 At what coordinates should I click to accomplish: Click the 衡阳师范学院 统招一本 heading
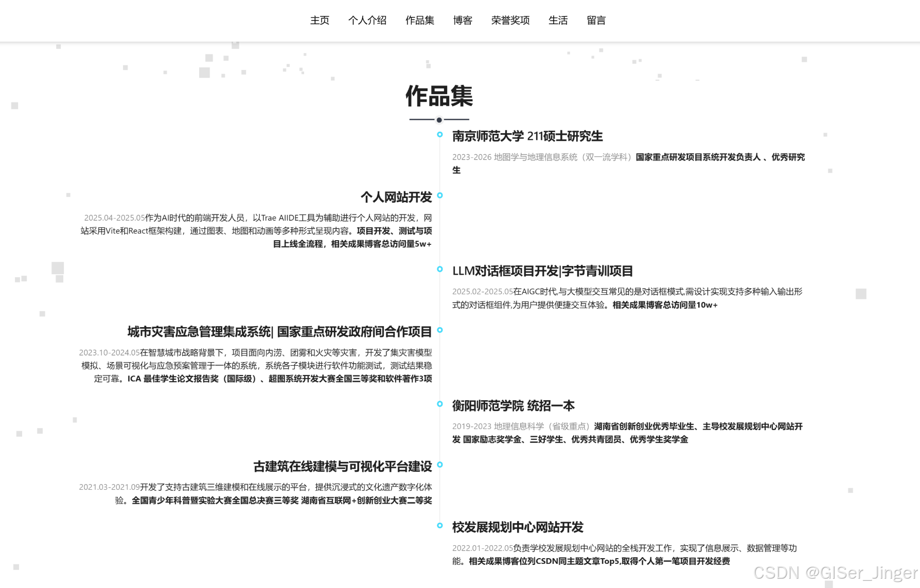(514, 406)
